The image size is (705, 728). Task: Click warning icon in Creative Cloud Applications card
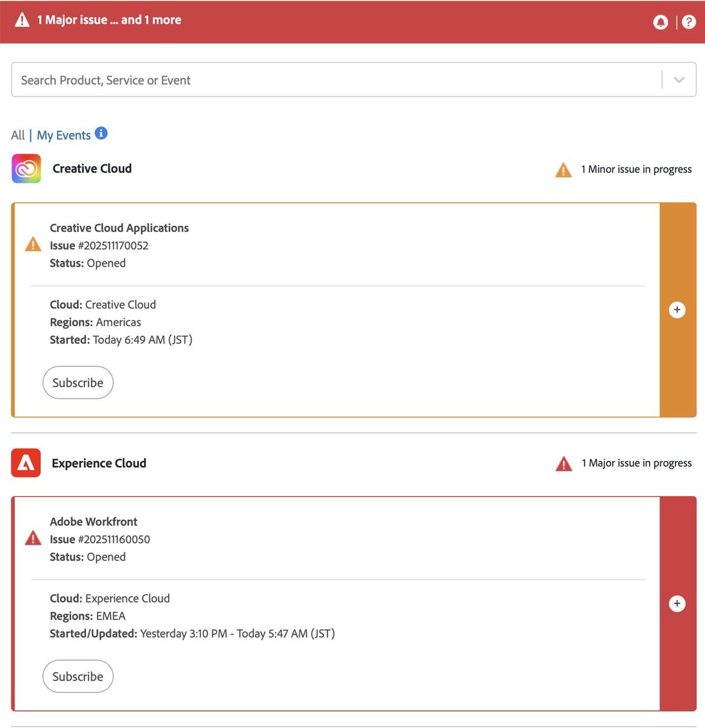point(33,244)
